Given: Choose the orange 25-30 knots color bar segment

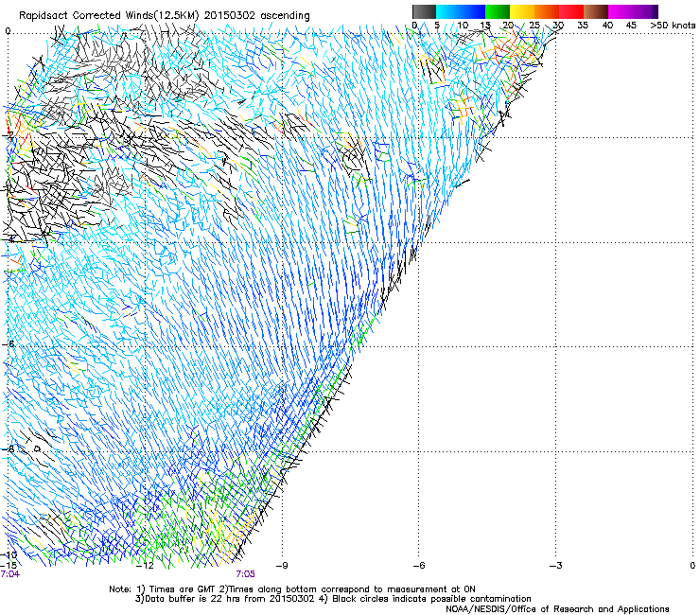Looking at the screenshot, I should (x=547, y=11).
